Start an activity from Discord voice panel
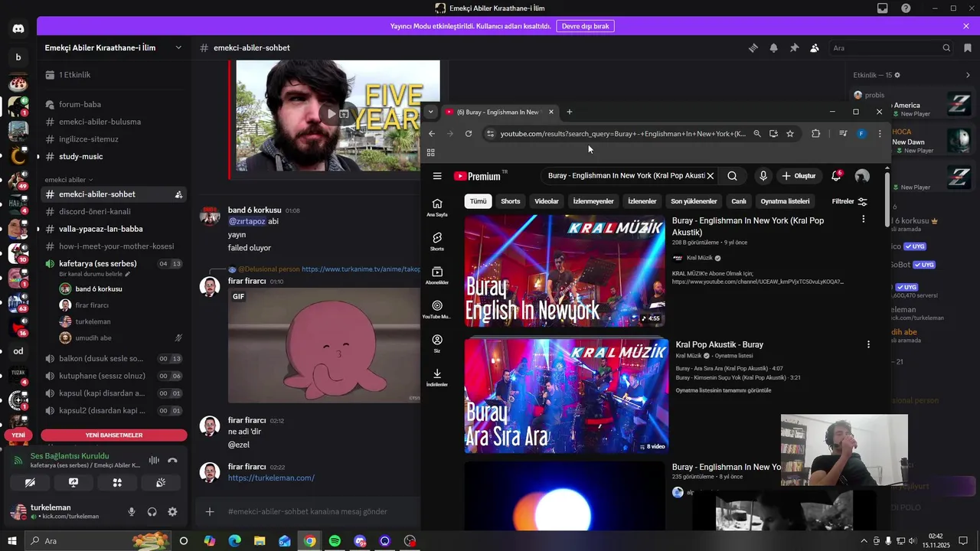Image resolution: width=980 pixels, height=551 pixels. (117, 483)
